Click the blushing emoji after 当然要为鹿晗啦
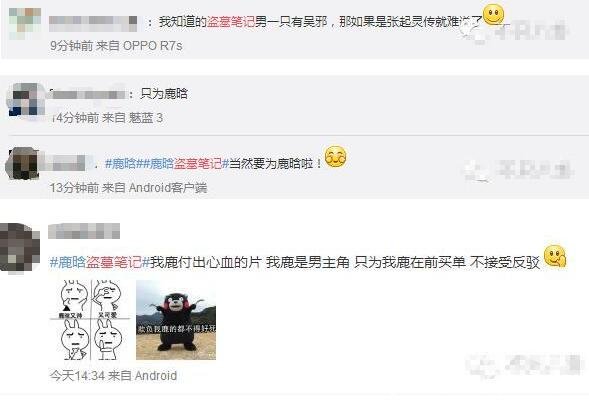Image resolution: width=589 pixels, height=404 pixels. pos(335,157)
